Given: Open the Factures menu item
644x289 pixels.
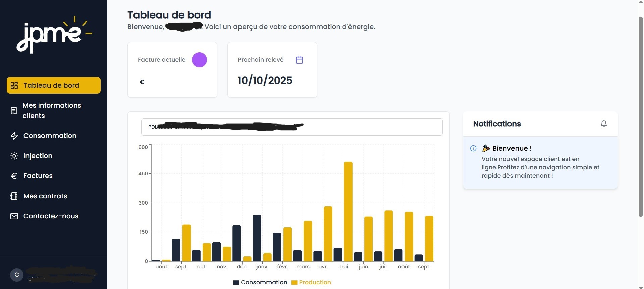Looking at the screenshot, I should [38, 176].
